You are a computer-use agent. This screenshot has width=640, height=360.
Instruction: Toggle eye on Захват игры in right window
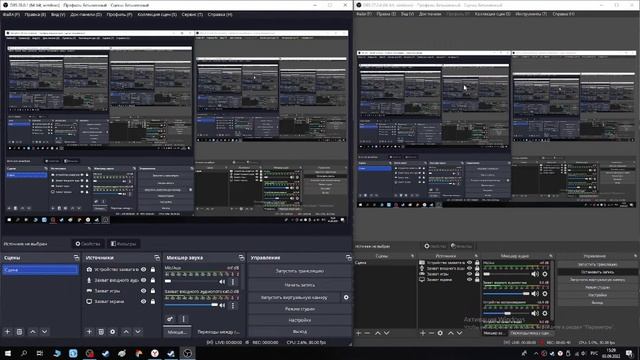coord(469,274)
